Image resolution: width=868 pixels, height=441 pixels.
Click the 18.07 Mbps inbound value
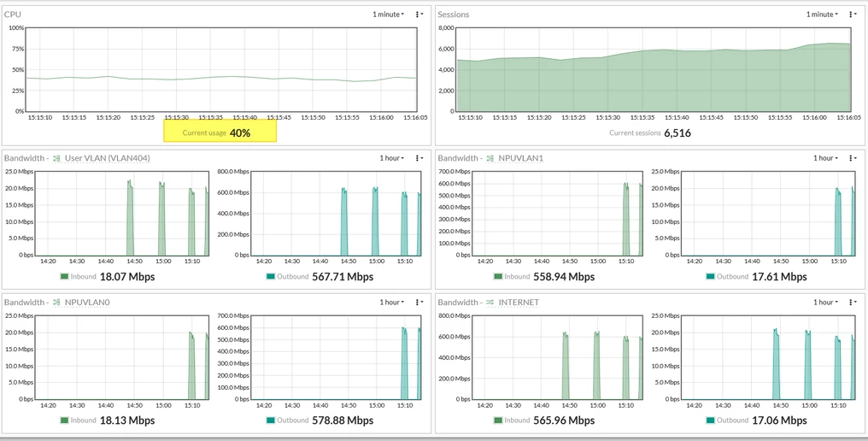pos(127,276)
